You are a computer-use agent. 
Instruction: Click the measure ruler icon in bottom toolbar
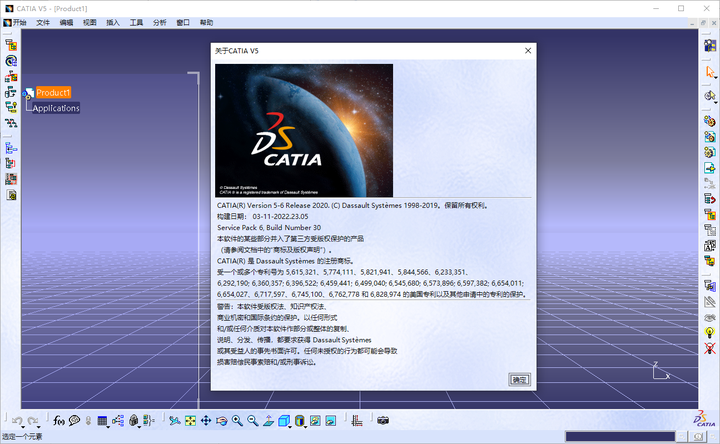(357, 420)
